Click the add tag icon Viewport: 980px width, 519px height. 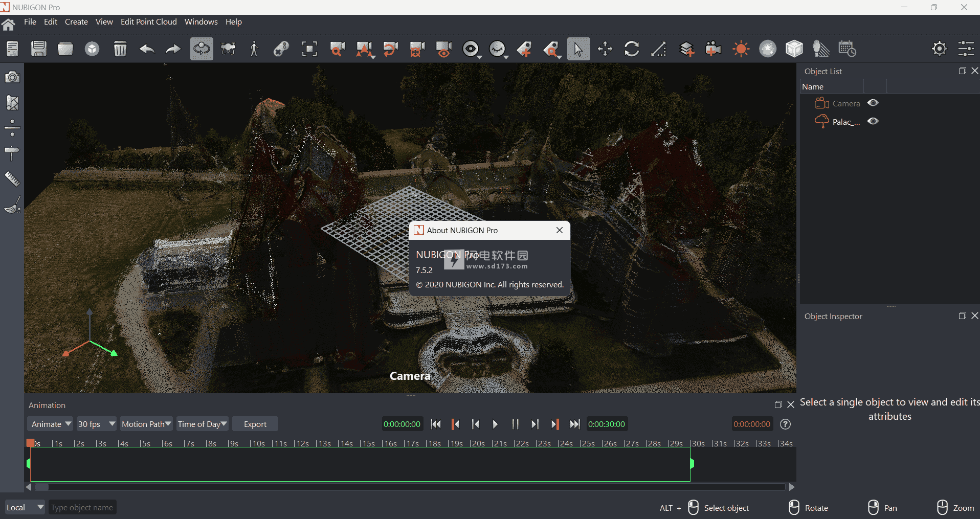pos(524,49)
